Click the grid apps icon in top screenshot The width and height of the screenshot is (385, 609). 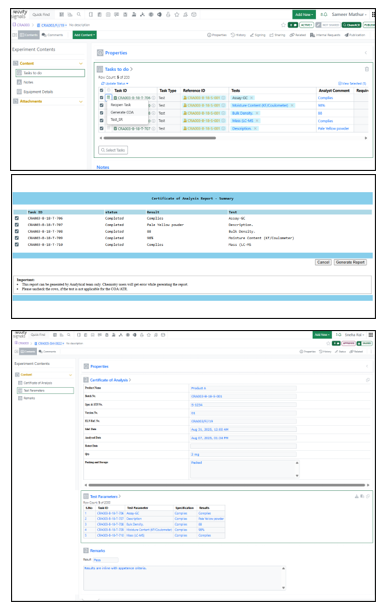[373, 14]
